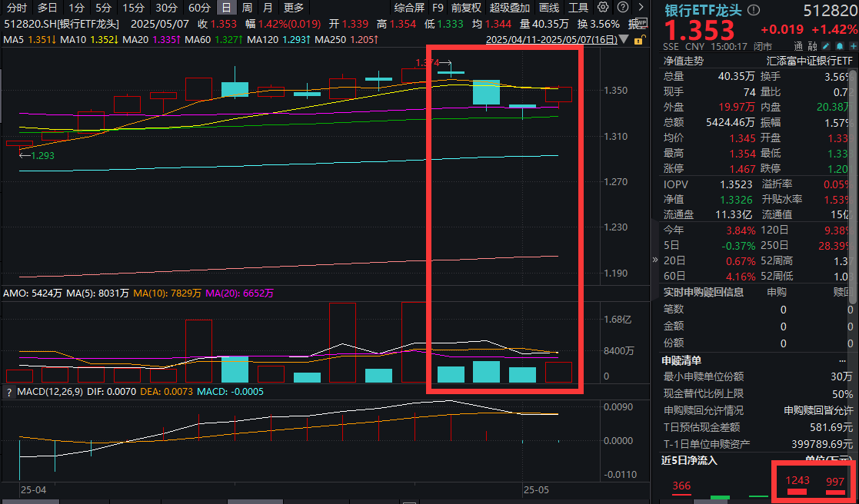Switch to the 分时 intraday tab

coord(16,8)
